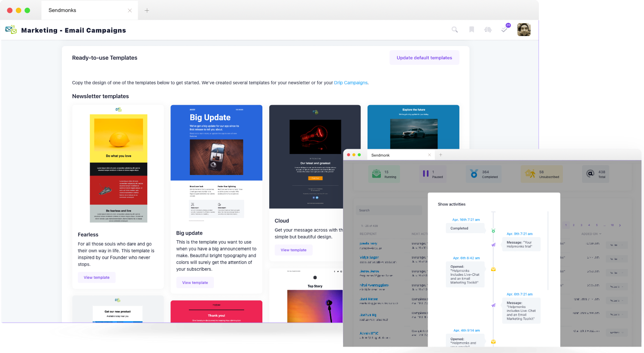Open a new tab with the plus button
Screen dimensions: 644x353
point(147,10)
